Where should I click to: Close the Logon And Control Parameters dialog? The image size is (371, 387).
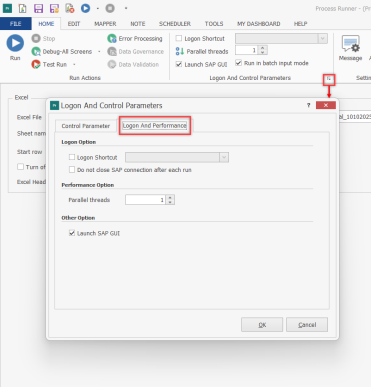tap(326, 105)
